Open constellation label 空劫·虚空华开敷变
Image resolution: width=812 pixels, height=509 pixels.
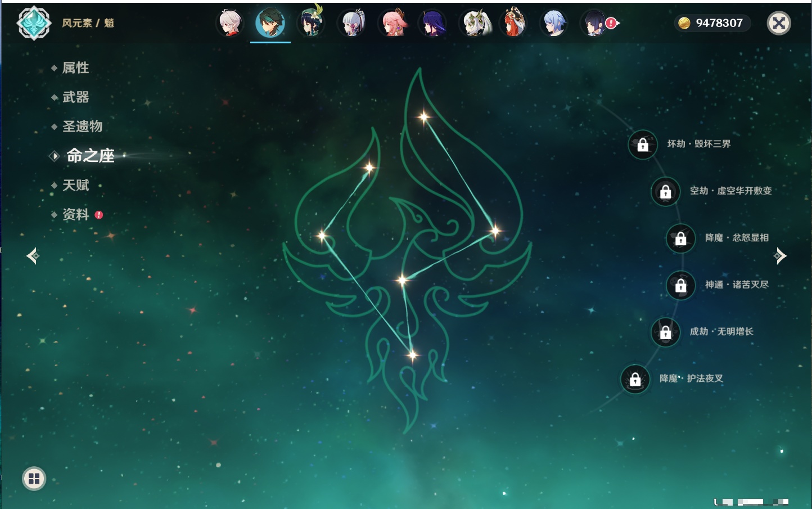731,191
